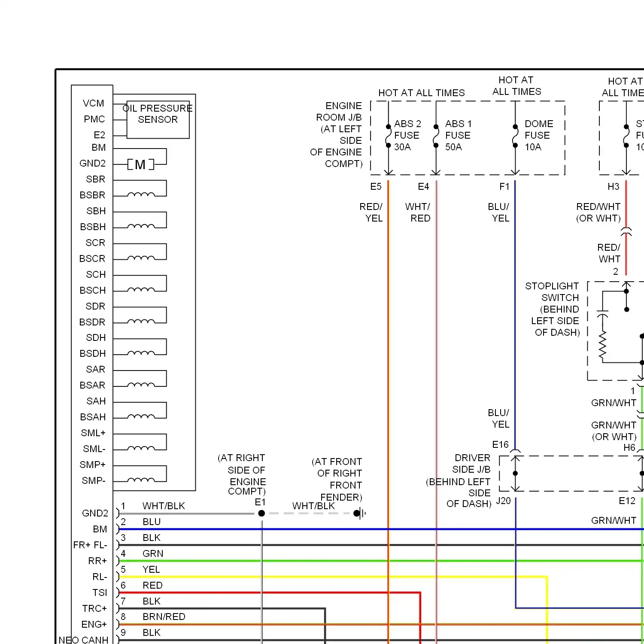Image resolution: width=644 pixels, height=644 pixels.
Task: Click the TSI pin label
Action: [x=100, y=593]
